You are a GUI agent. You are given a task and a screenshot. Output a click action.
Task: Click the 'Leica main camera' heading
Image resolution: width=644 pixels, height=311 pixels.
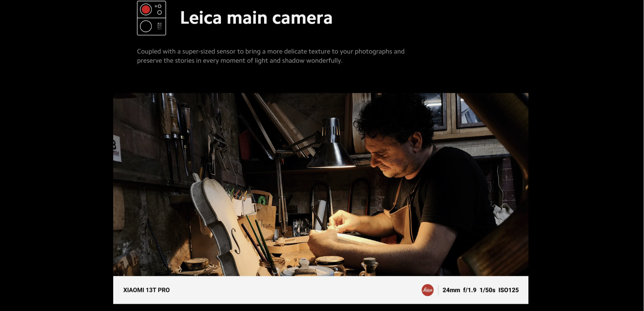pos(256,18)
